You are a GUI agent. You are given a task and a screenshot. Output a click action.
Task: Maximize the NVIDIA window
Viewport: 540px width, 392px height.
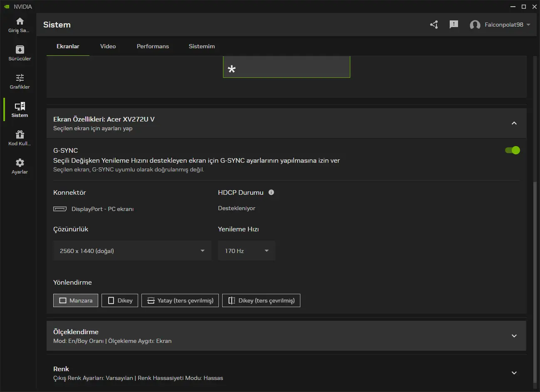(x=524, y=7)
